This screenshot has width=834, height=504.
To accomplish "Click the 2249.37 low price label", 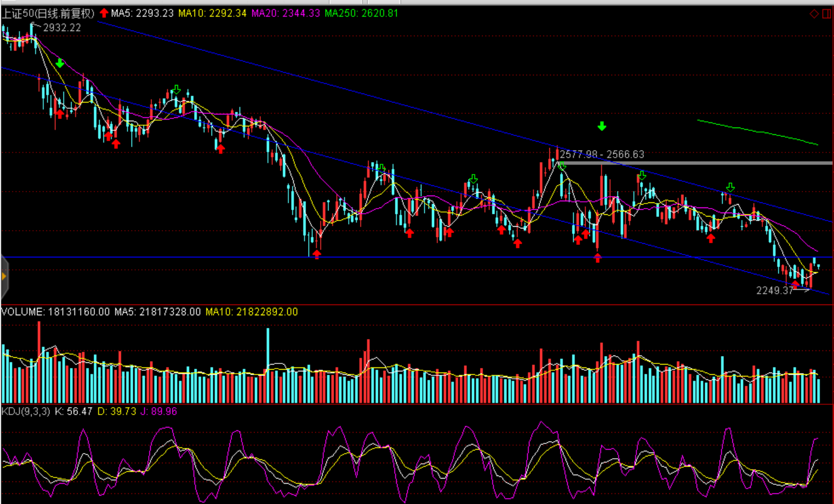I will pos(774,290).
